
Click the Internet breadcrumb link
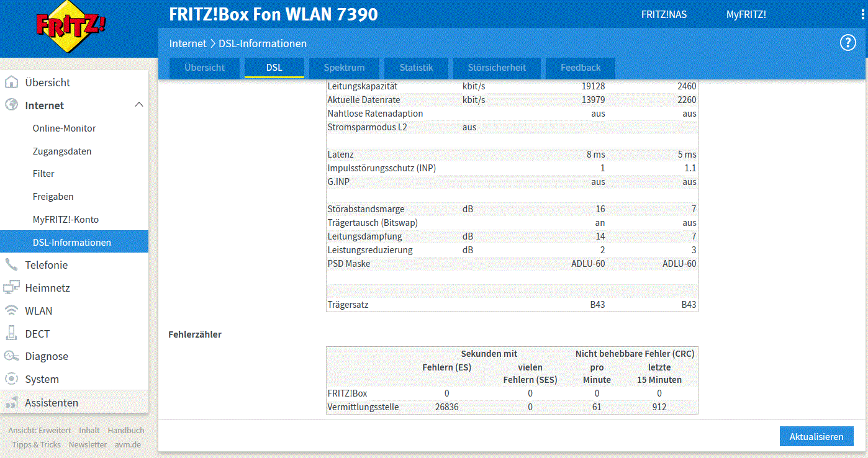point(188,43)
